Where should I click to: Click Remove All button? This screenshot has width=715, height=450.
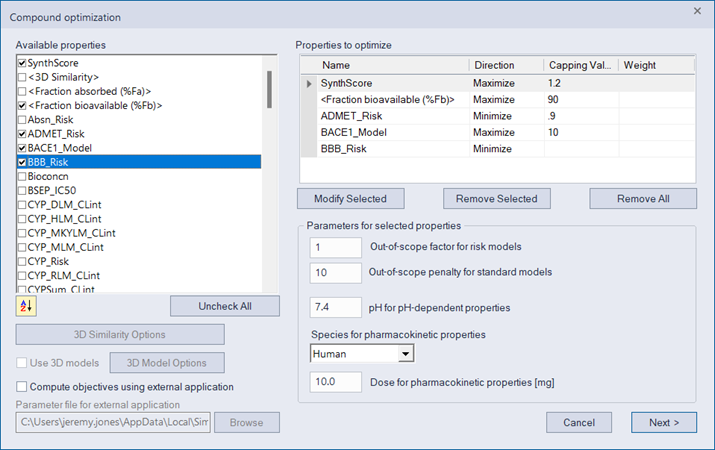click(643, 199)
